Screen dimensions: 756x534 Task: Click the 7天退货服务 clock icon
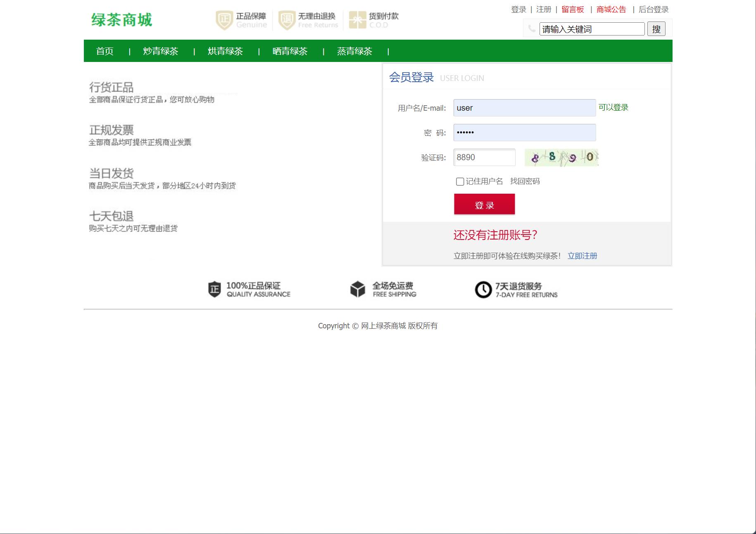click(x=483, y=289)
